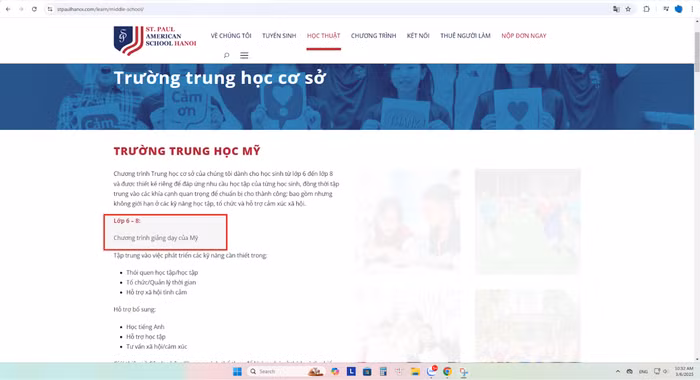Open CHƯƠNG TRÌNH menu
This screenshot has height=380, width=700.
(373, 36)
